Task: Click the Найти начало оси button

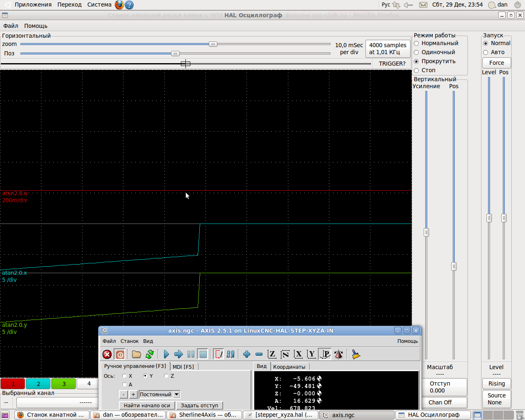Action: 147,406
